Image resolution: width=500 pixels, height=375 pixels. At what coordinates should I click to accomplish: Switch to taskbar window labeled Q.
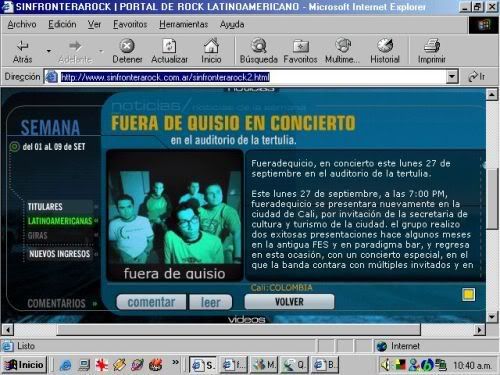pos(294,365)
